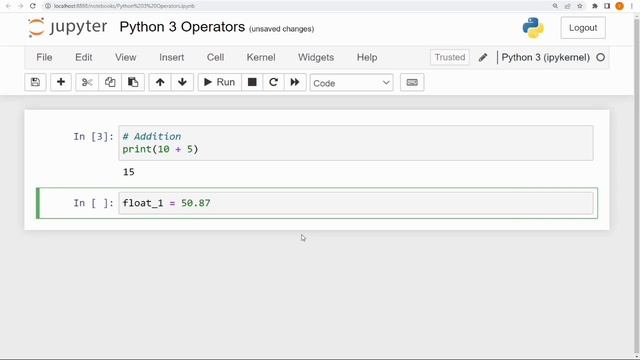Click the Jupyter logo
Screen dimensions: 640x360
tap(68, 28)
